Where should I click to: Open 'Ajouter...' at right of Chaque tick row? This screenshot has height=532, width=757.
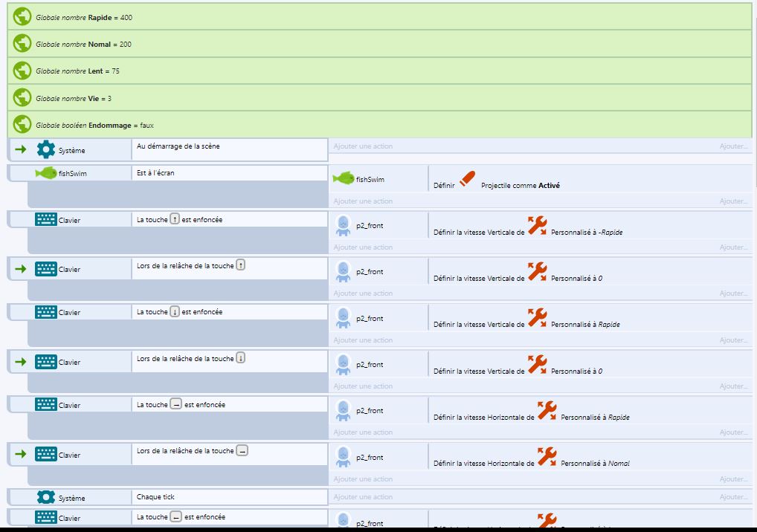(733, 497)
